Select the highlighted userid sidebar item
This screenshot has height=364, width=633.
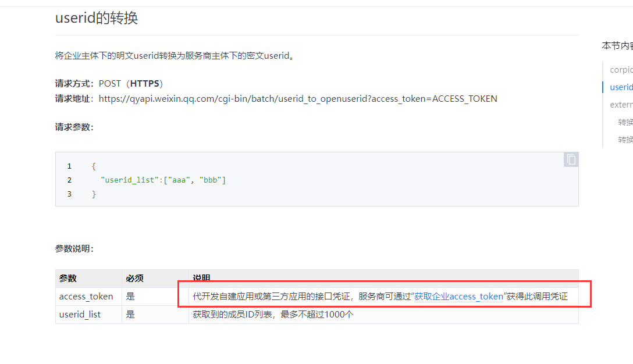coord(621,87)
